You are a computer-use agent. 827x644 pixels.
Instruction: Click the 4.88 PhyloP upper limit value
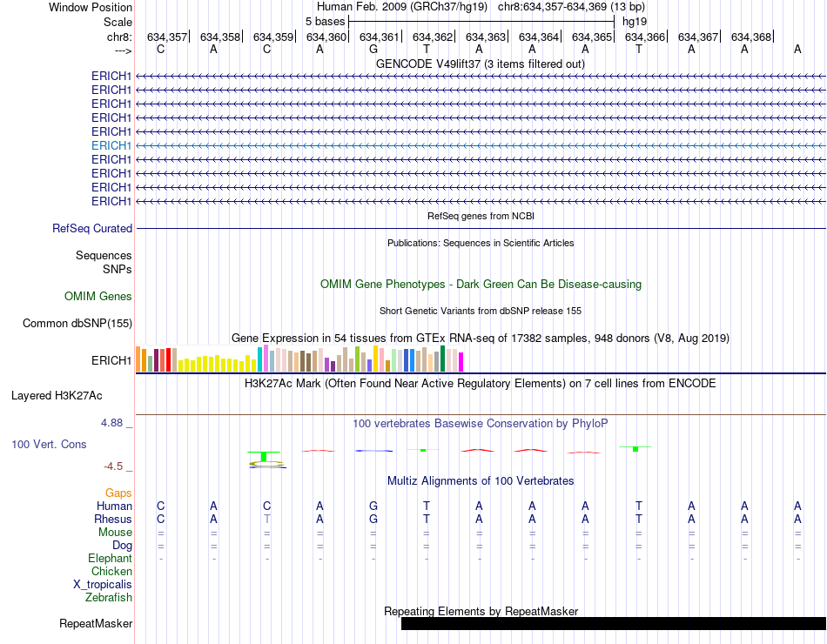point(111,422)
